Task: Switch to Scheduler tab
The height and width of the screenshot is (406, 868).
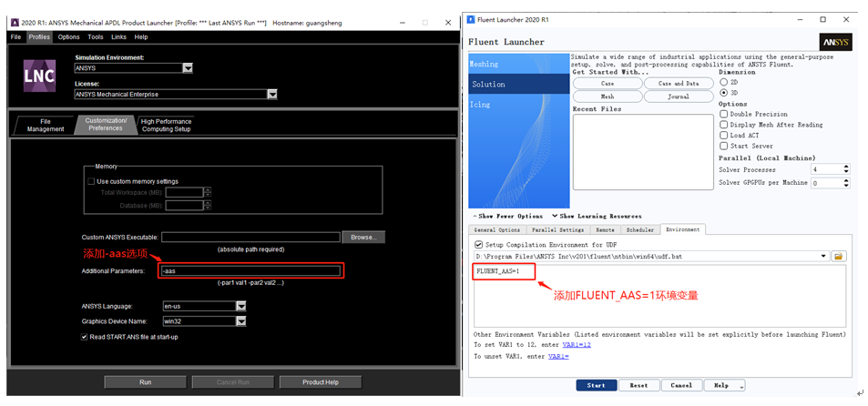Action: pos(640,229)
